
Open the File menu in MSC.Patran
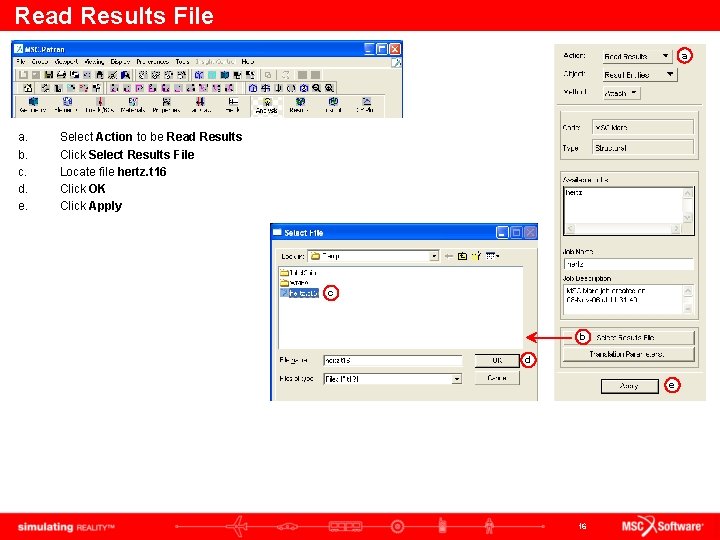click(21, 62)
